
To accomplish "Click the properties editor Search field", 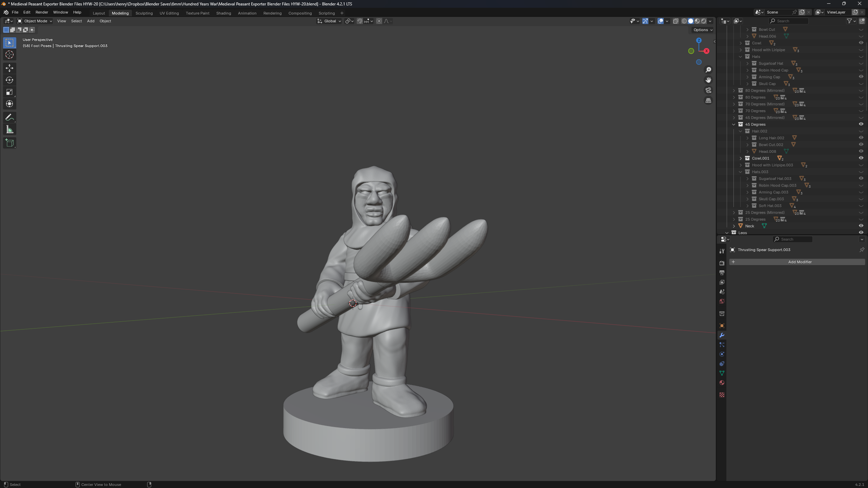I will tap(792, 239).
